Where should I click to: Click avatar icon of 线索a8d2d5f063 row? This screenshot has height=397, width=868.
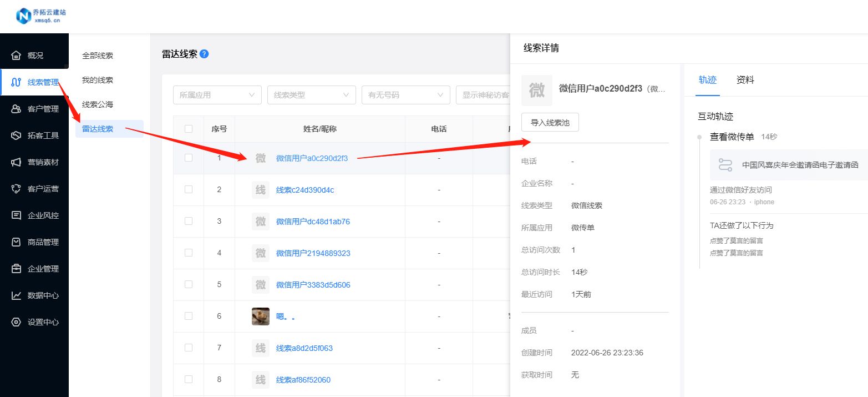tap(261, 348)
